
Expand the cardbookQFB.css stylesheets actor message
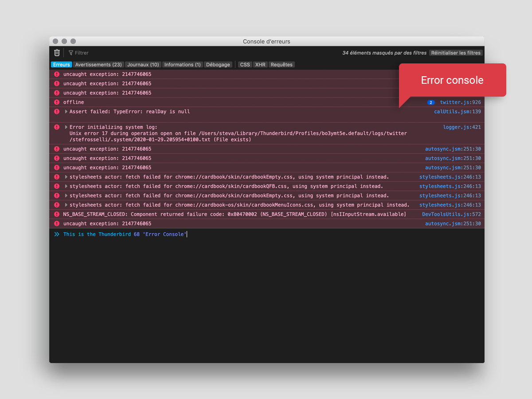66,186
